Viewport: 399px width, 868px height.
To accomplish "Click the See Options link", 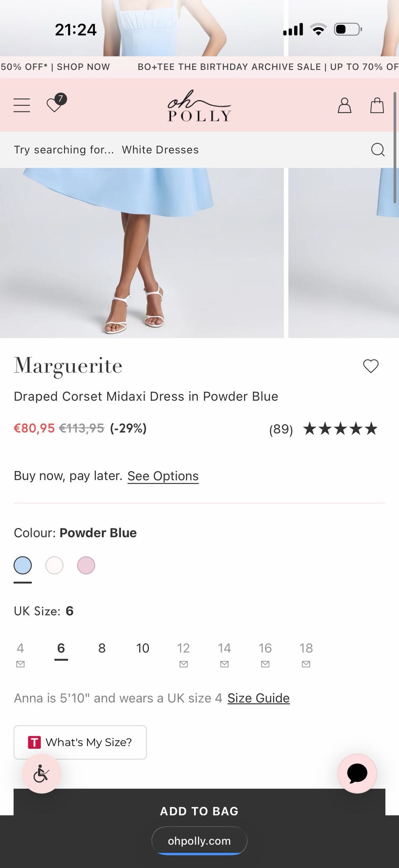I will point(163,476).
